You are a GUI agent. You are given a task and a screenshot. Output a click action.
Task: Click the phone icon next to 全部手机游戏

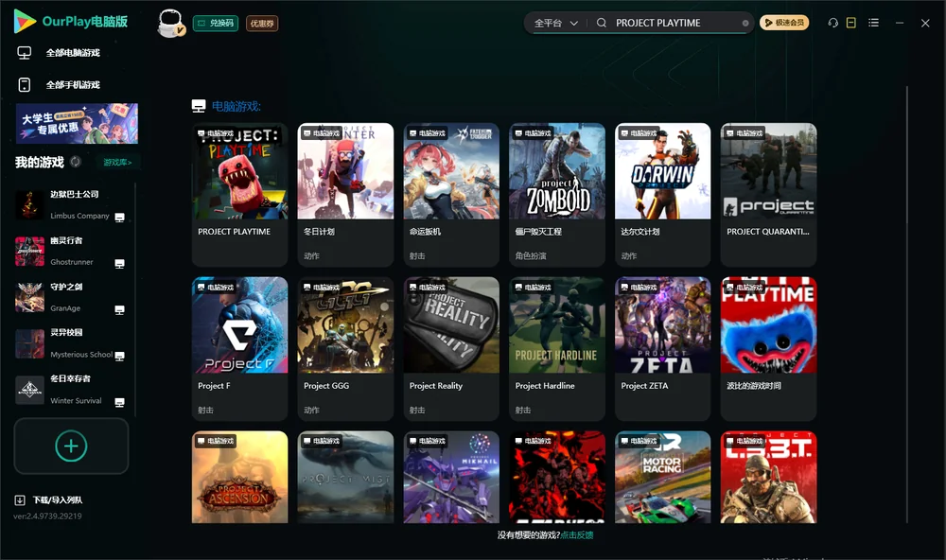(x=25, y=85)
